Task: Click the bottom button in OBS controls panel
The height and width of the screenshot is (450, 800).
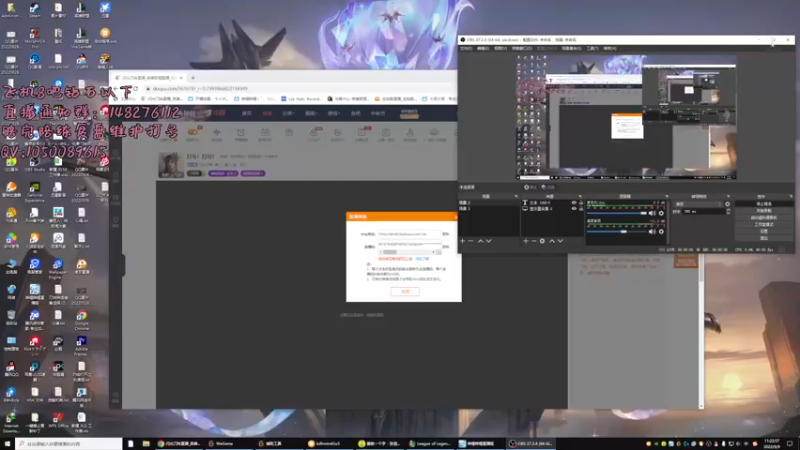Action: point(764,238)
